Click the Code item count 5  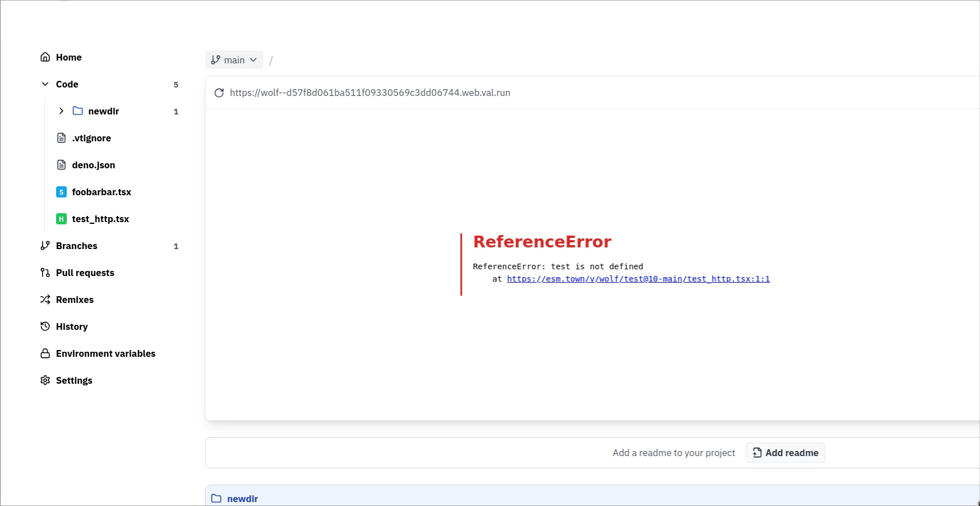[176, 85]
